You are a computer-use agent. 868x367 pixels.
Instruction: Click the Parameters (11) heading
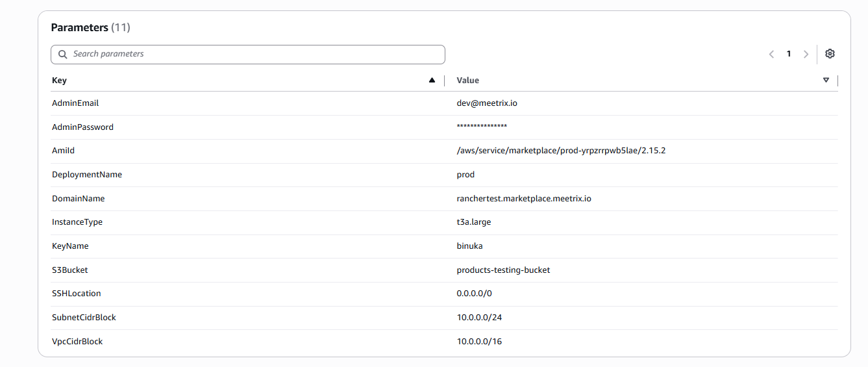[90, 28]
